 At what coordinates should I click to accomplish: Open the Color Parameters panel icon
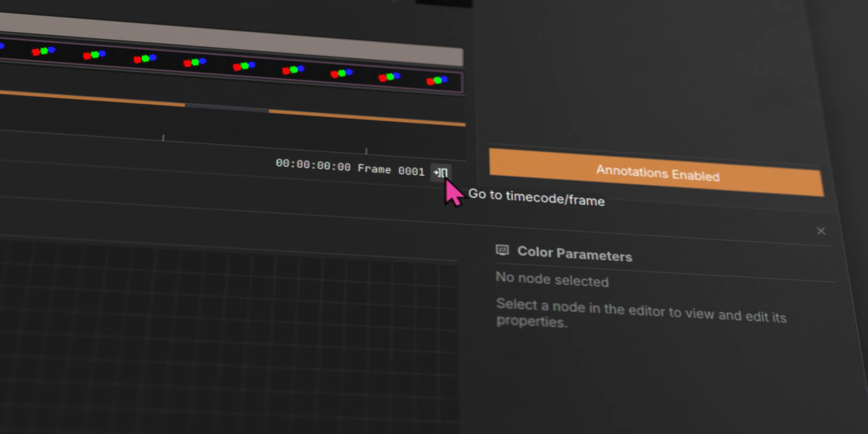click(503, 250)
